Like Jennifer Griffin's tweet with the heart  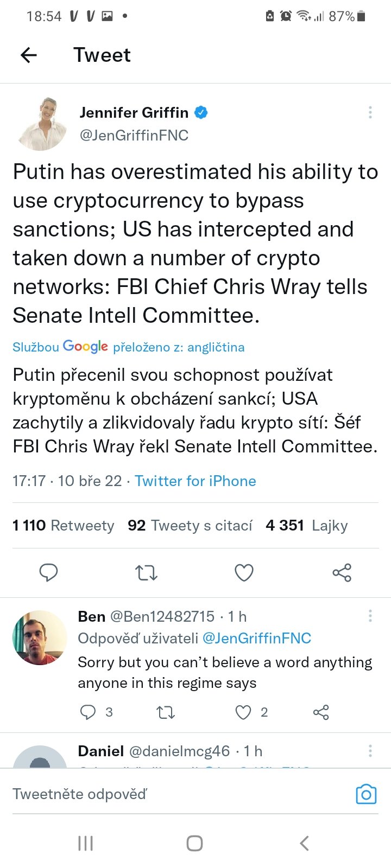click(244, 572)
